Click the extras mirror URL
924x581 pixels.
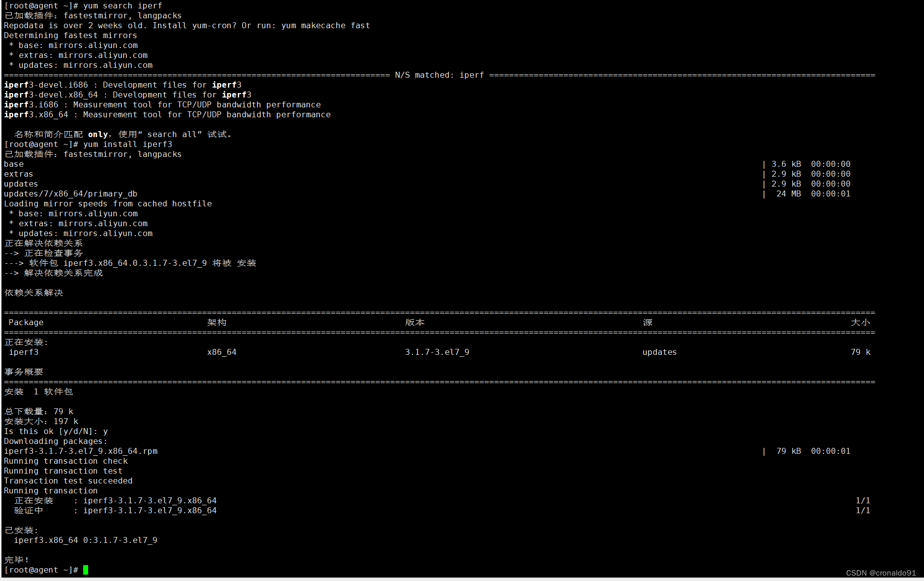coord(103,55)
